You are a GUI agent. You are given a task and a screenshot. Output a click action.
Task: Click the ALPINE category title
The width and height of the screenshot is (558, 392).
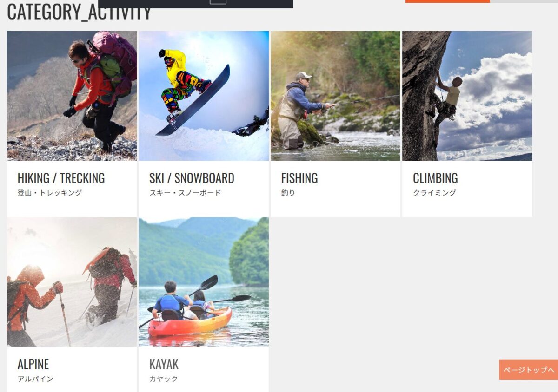coord(33,364)
